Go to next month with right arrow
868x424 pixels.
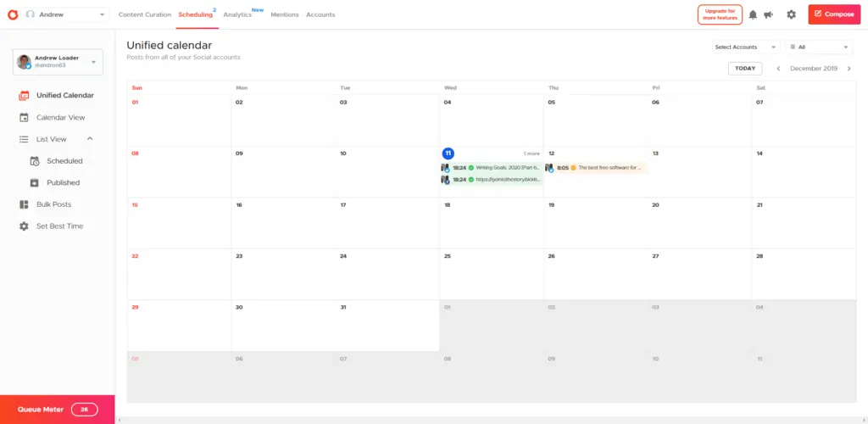coord(849,69)
